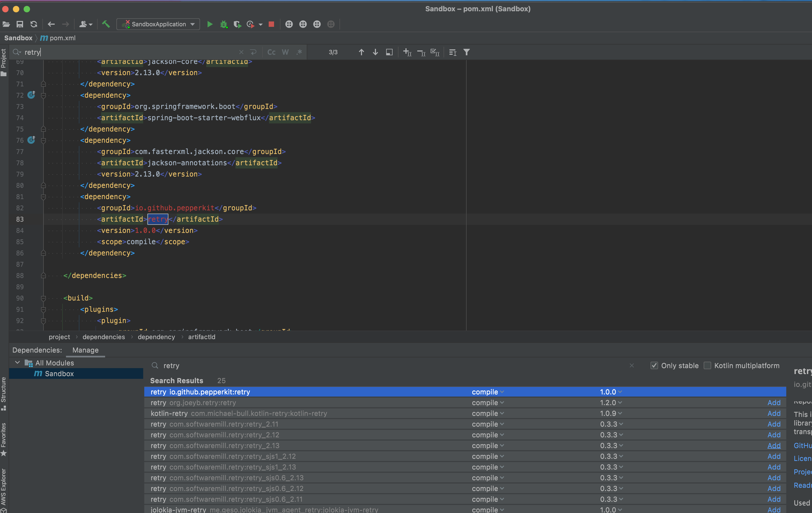Switch to the Manage tab
812x513 pixels.
click(x=85, y=350)
